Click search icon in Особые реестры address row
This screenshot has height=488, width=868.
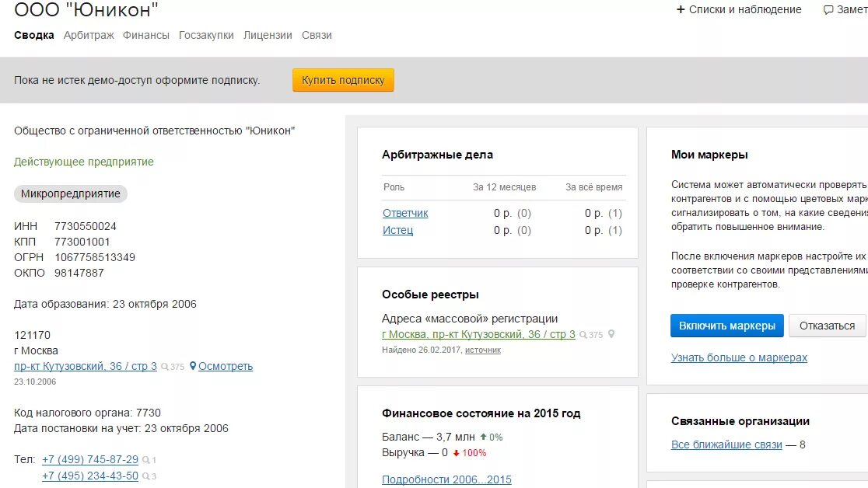[583, 335]
